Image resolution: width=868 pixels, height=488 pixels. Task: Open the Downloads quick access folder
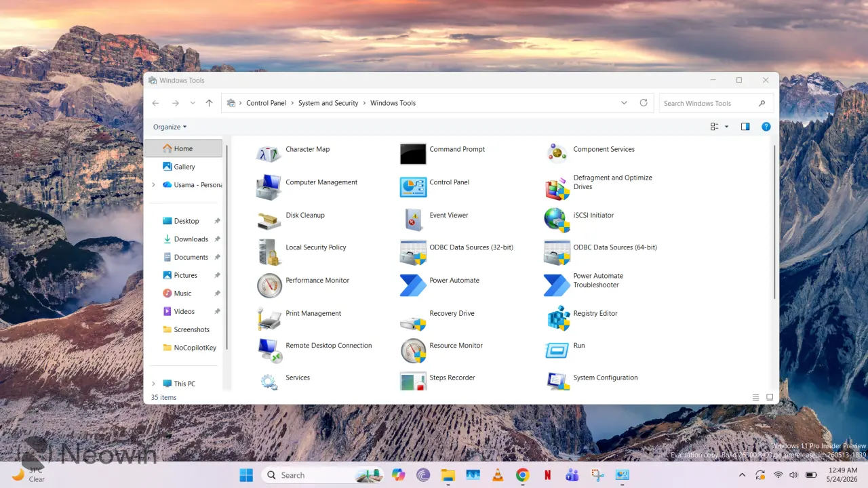click(x=186, y=239)
